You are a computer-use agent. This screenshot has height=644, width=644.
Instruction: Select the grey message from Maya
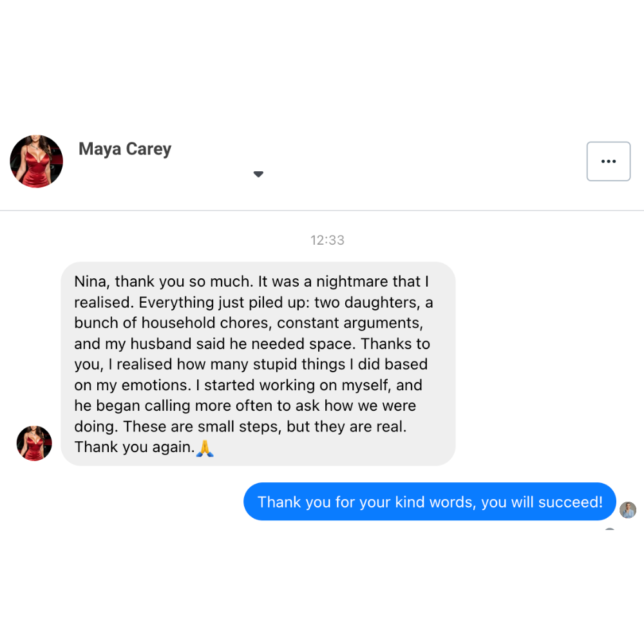pos(258,364)
